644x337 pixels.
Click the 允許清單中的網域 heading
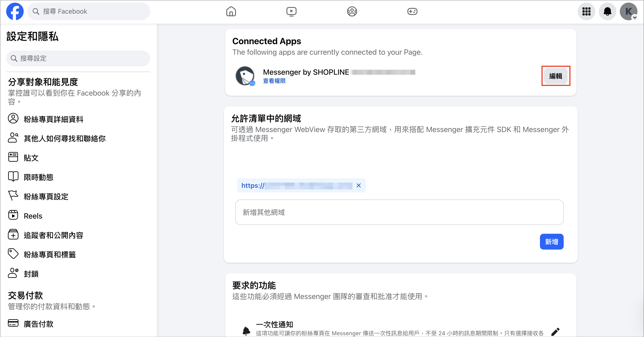(x=266, y=118)
